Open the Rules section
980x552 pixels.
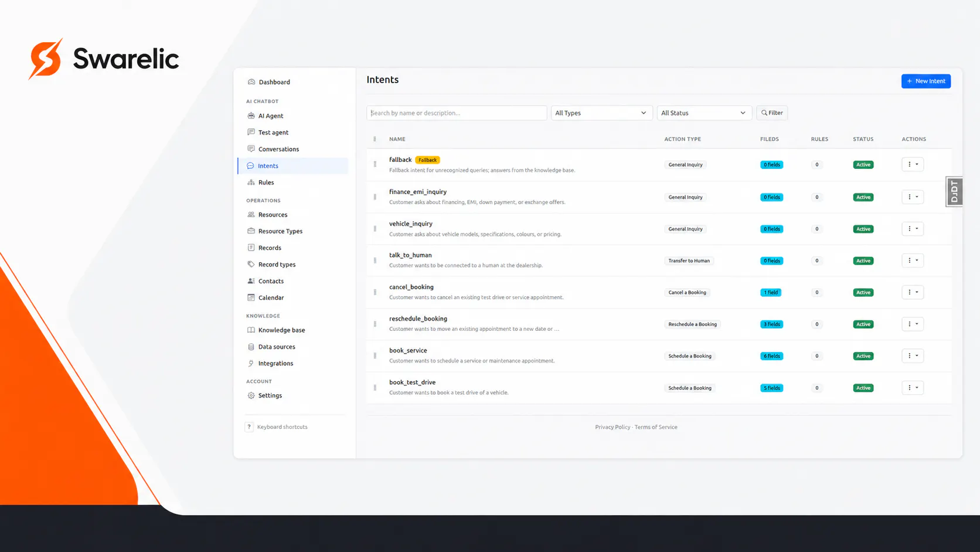[266, 182]
